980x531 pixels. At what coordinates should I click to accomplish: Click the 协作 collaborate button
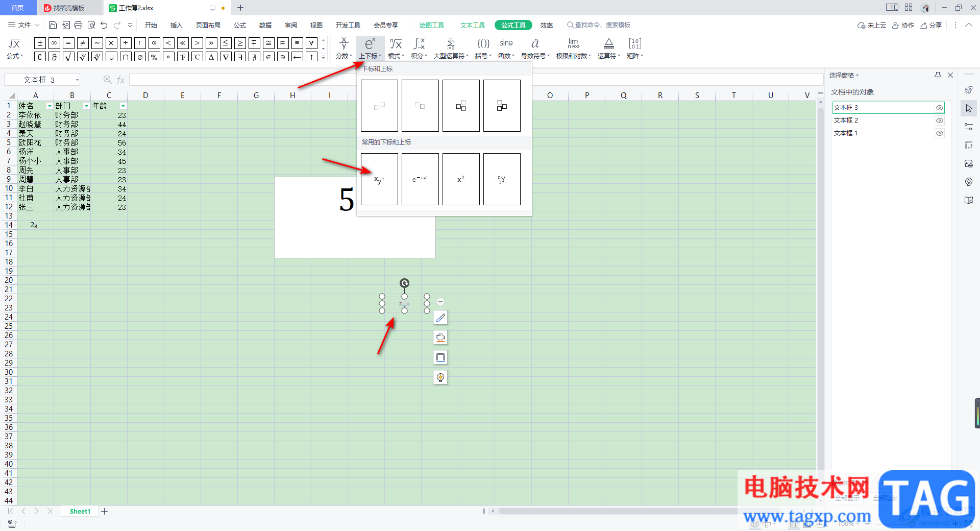(x=903, y=25)
